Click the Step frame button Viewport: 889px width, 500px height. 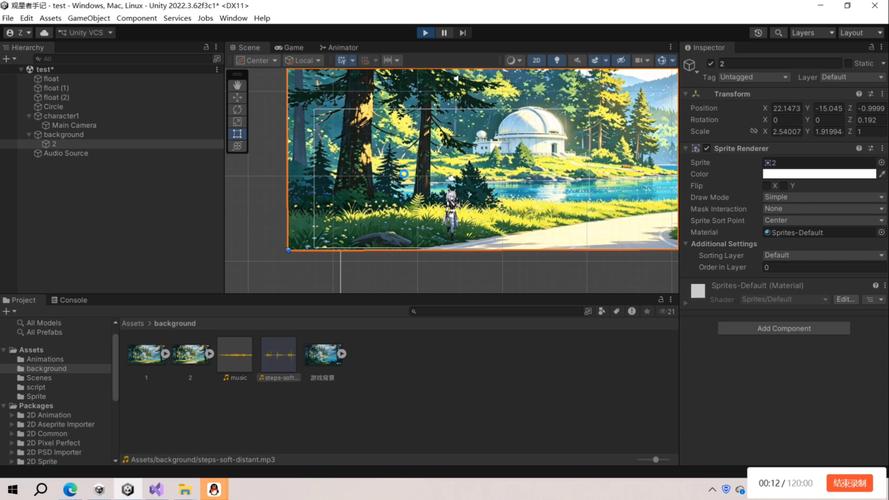coord(463,33)
